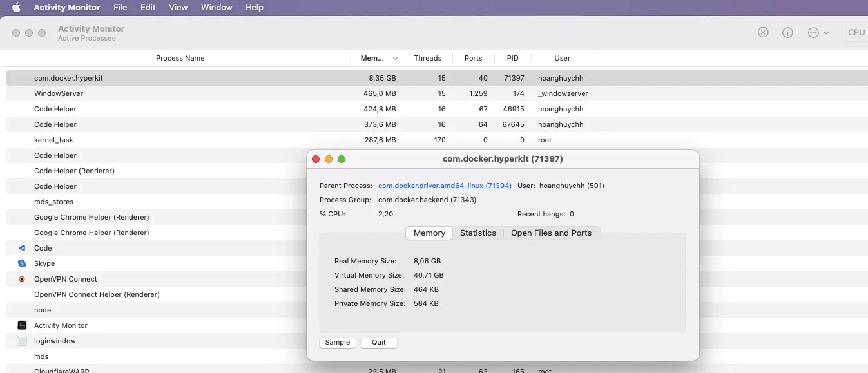Switch to the Memory tab

click(429, 233)
